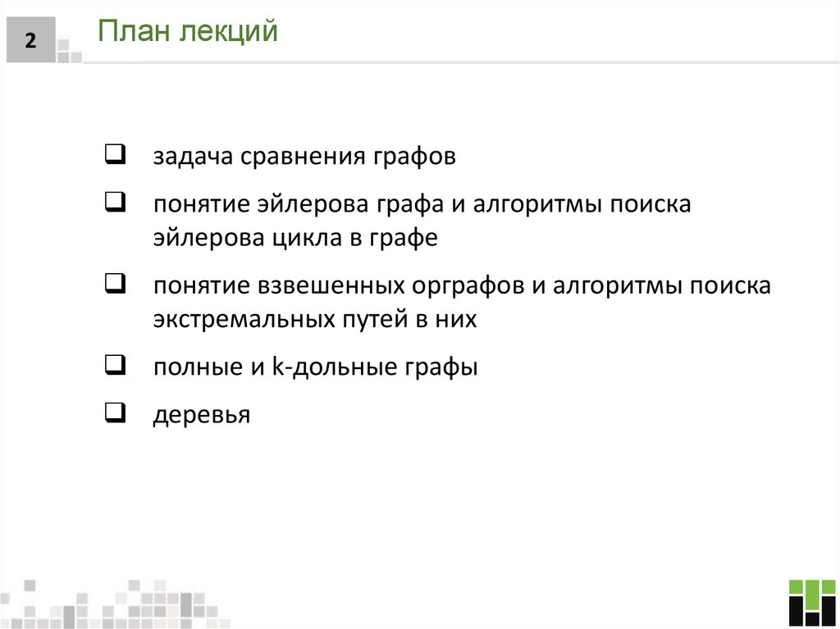
Task: Click the slide number 2 badge
Action: tap(30, 42)
